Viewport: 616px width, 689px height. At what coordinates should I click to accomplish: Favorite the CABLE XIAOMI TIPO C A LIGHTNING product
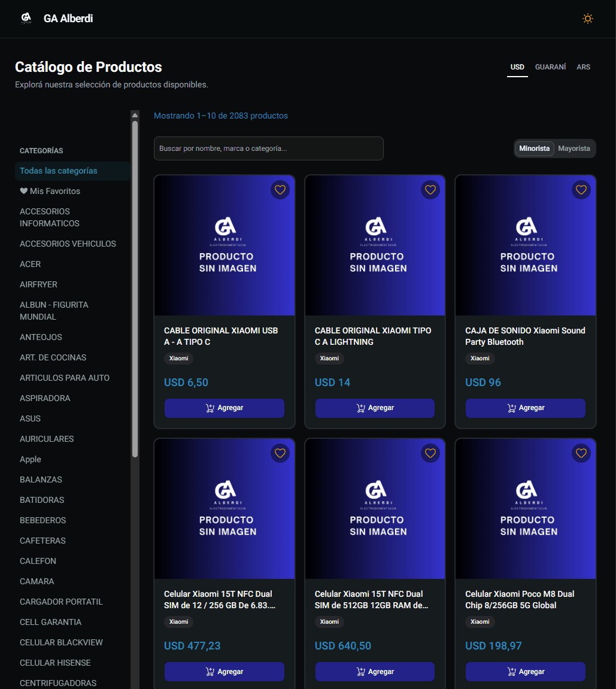(430, 190)
